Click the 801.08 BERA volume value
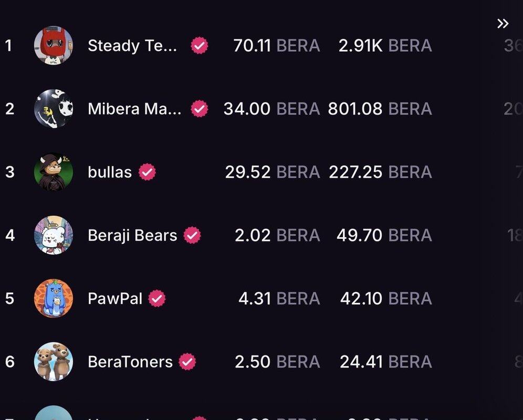 tap(380, 109)
